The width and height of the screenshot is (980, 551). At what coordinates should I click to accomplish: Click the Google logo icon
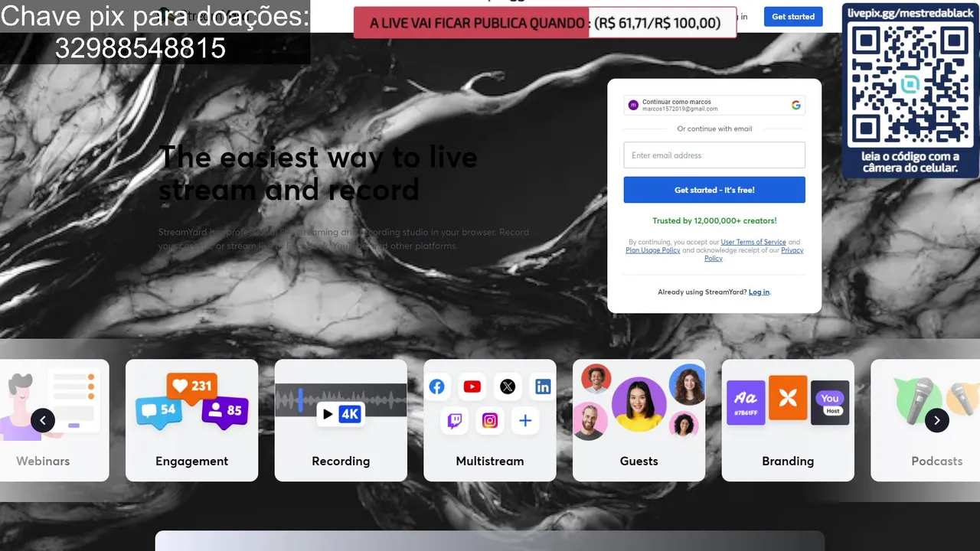click(796, 105)
